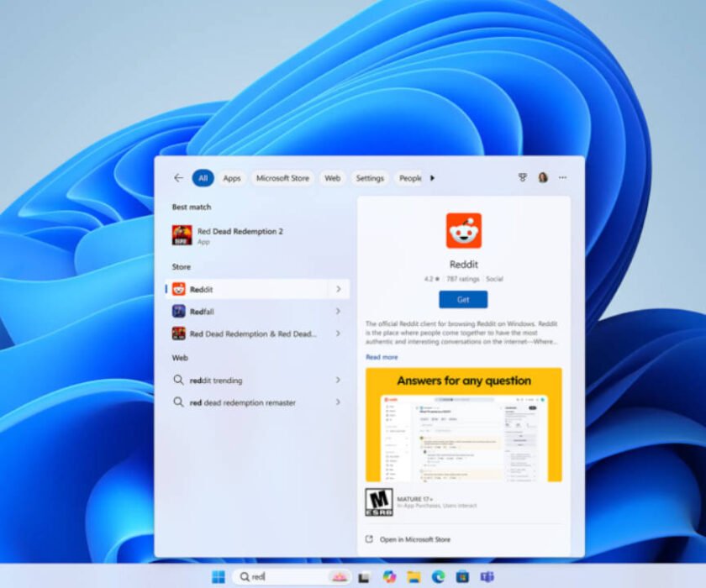Search web for reddit trending
The image size is (706, 588).
[256, 381]
